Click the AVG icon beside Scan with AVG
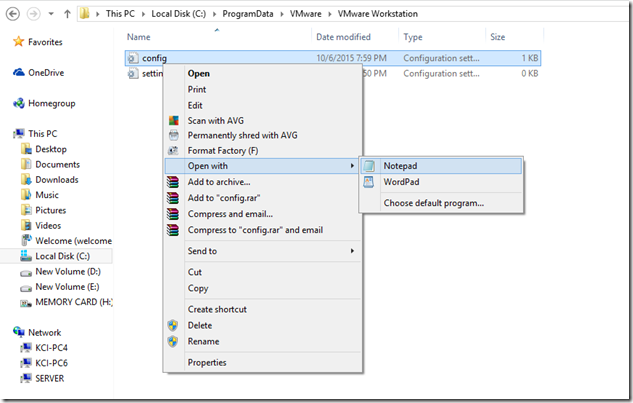Image resolution: width=633 pixels, height=403 pixels. coord(173,120)
